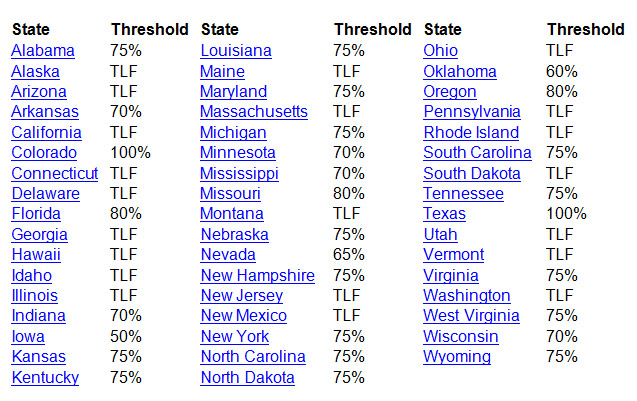Screen dimensions: 637x401
Task: Click the Colorado link
Action: 44,153
